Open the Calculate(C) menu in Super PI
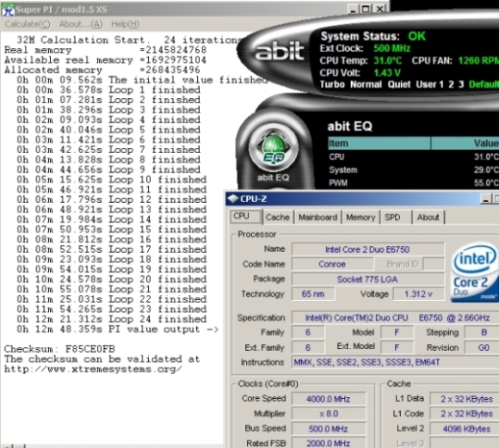This screenshot has width=499, height=448. 28,24
